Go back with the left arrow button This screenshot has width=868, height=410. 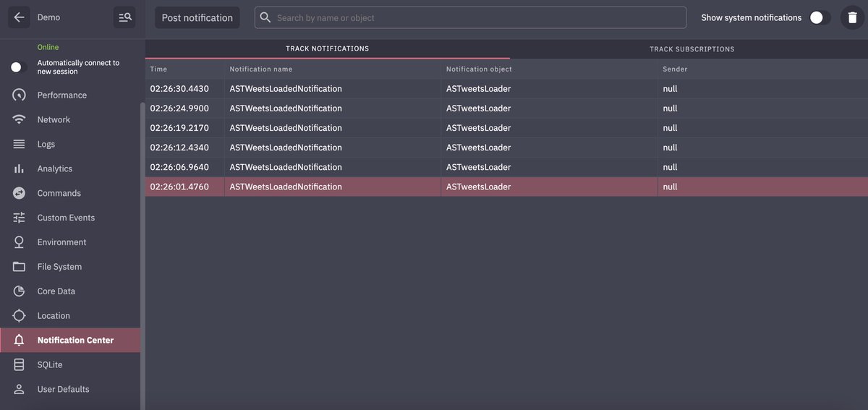click(x=19, y=17)
